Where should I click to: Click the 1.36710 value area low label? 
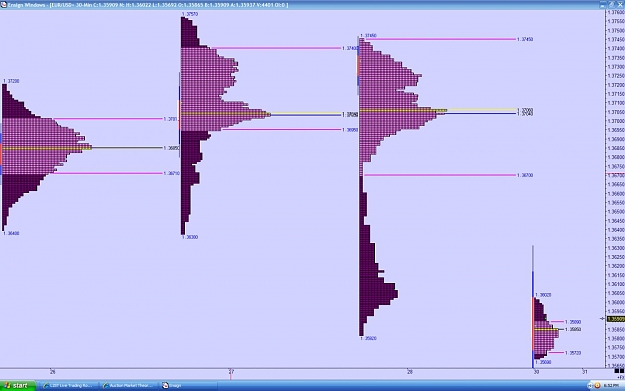tap(171, 173)
